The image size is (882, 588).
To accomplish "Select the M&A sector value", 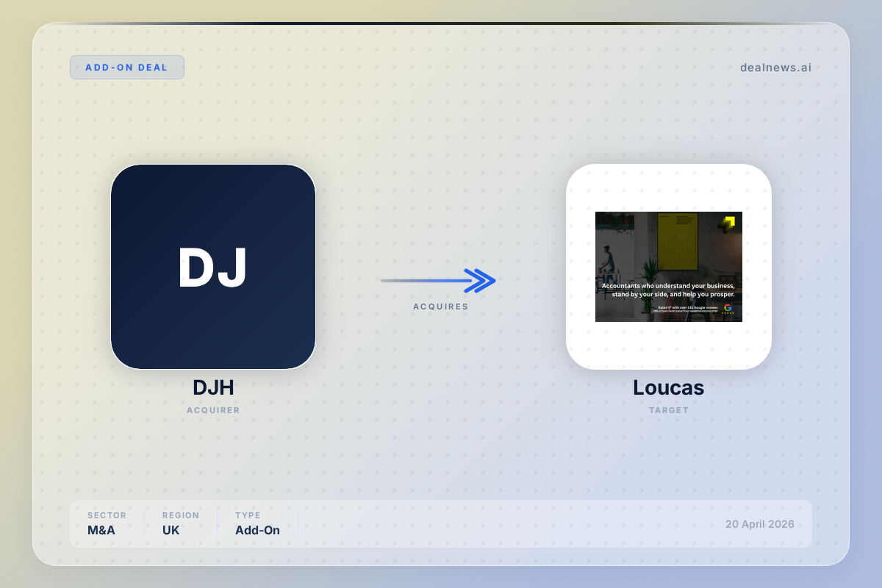I will 102,530.
